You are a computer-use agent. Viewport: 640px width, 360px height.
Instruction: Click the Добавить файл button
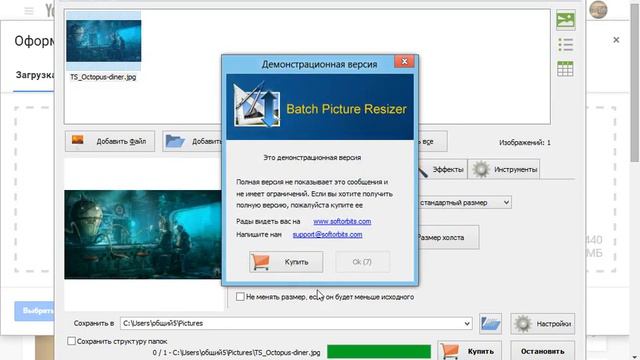tap(110, 141)
